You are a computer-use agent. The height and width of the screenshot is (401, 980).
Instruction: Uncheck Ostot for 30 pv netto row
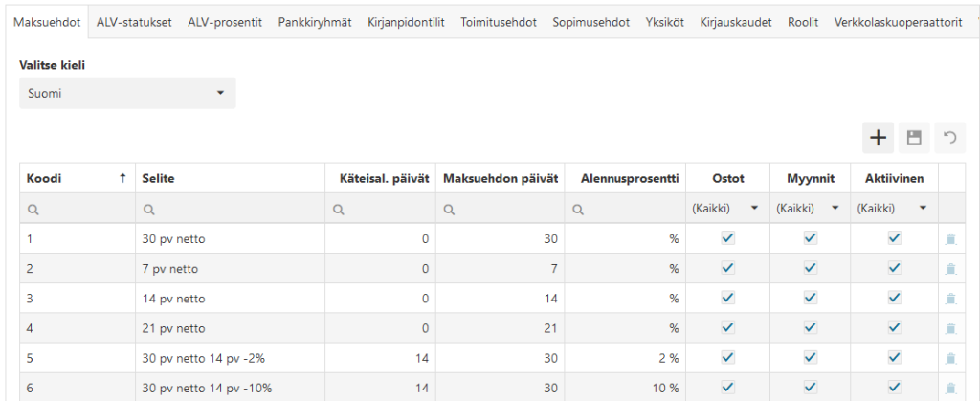tap(727, 238)
